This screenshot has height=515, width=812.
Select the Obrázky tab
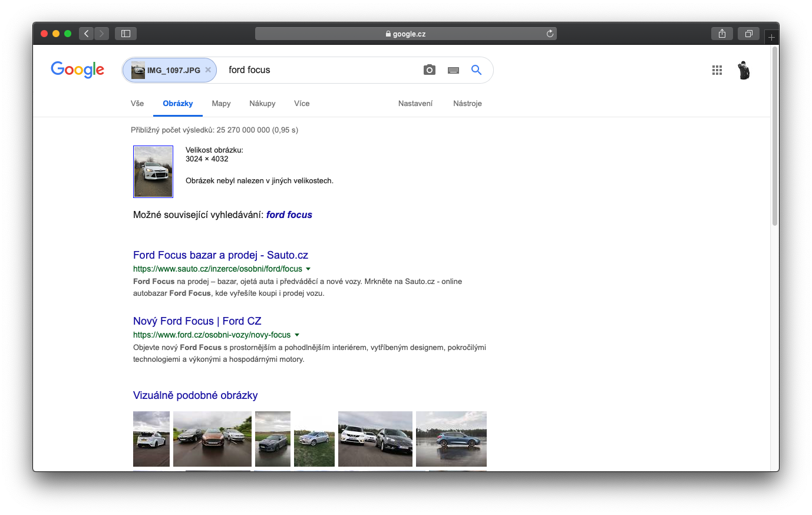(x=178, y=103)
